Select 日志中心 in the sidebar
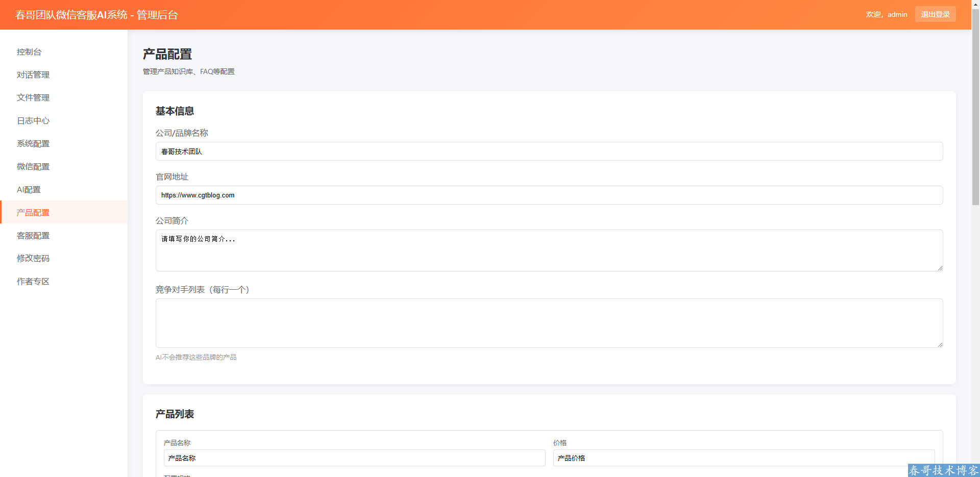980x477 pixels. tap(33, 121)
